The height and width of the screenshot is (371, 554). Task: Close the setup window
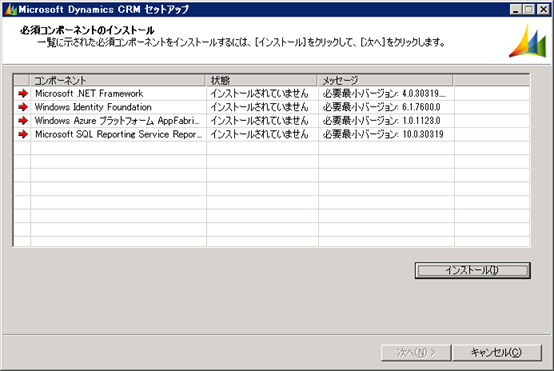pos(543,10)
